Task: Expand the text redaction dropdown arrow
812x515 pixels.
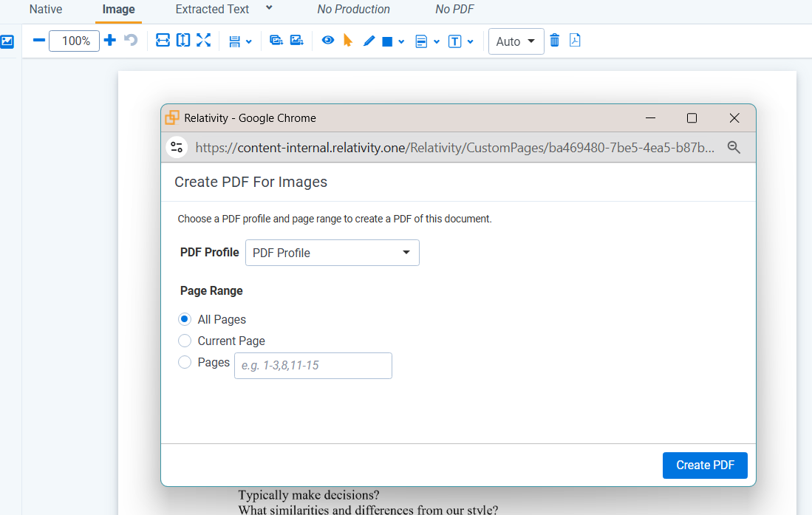Action: (470, 42)
